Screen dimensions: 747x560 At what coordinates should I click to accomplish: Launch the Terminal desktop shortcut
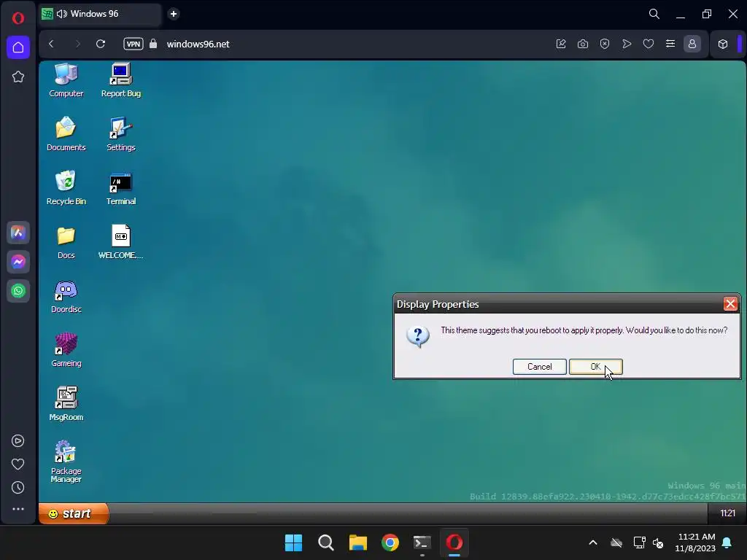(120, 187)
